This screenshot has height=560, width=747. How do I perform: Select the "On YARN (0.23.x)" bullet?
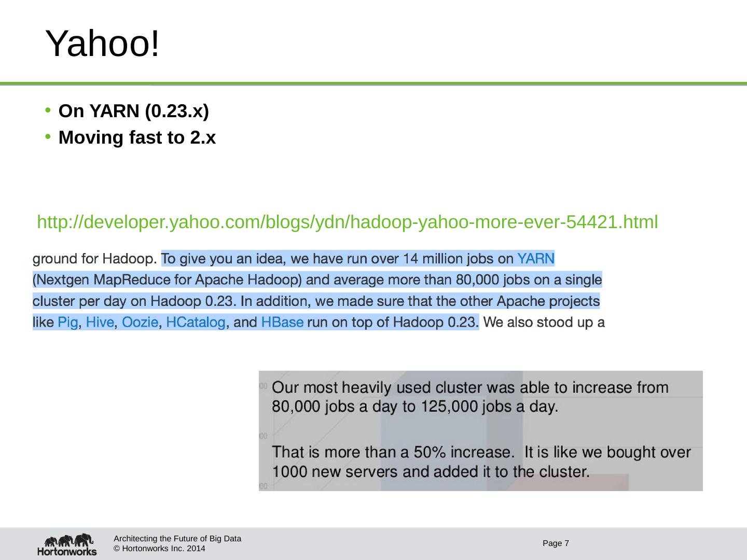tap(134, 110)
